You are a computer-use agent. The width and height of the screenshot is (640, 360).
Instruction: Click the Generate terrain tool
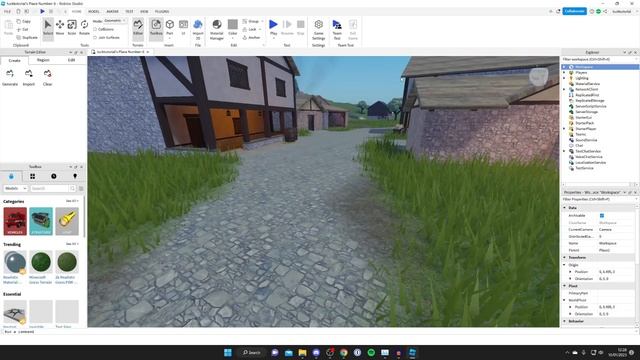10,77
